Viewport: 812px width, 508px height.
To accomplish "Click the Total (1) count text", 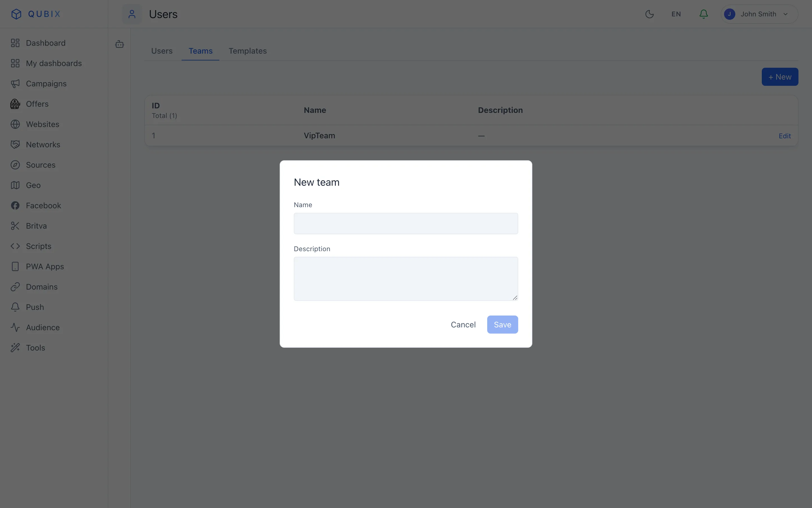I will click(x=164, y=116).
